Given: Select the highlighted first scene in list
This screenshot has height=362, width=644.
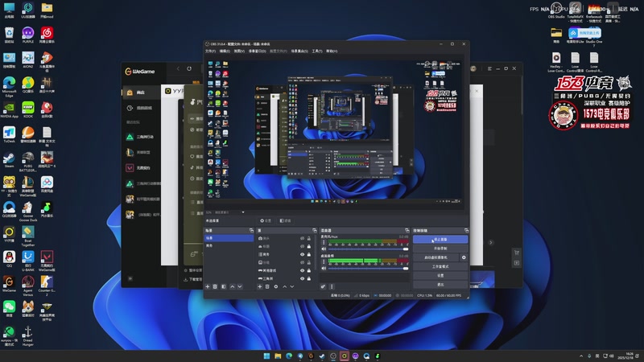Looking at the screenshot, I should 229,238.
